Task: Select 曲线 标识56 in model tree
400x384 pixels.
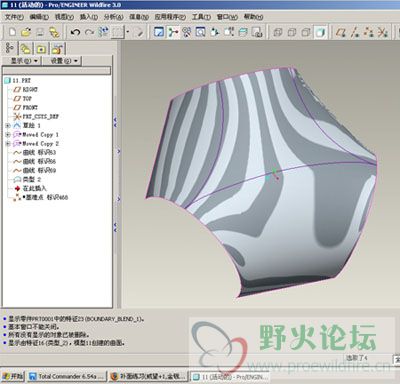Action: coord(35,162)
